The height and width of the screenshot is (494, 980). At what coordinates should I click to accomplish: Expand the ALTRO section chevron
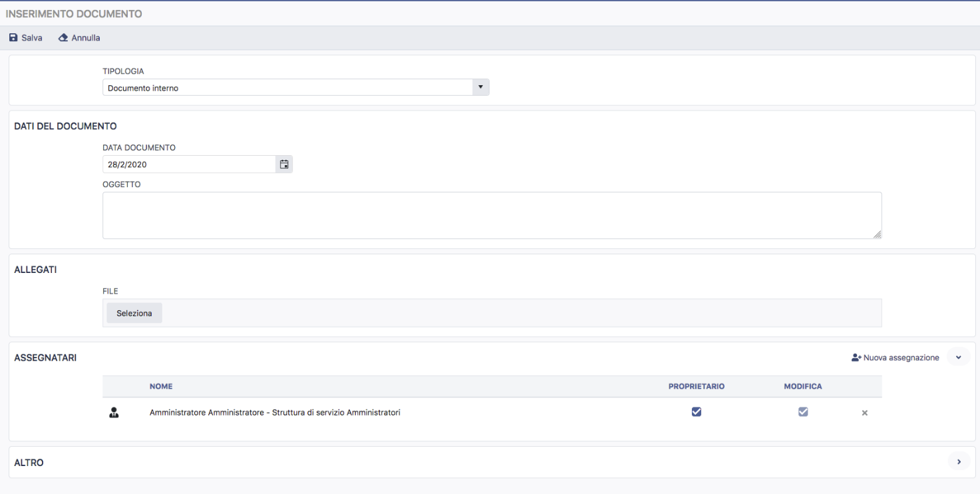959,462
